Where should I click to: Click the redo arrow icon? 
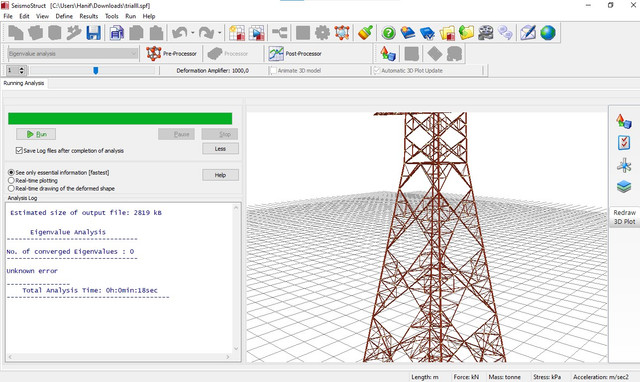tap(207, 33)
